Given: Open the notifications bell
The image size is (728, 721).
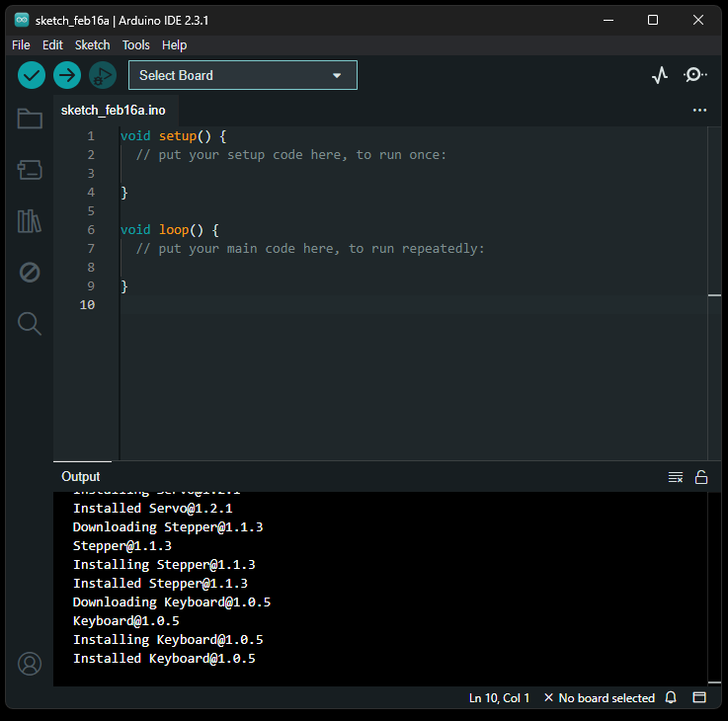Looking at the screenshot, I should pyautogui.click(x=671, y=697).
